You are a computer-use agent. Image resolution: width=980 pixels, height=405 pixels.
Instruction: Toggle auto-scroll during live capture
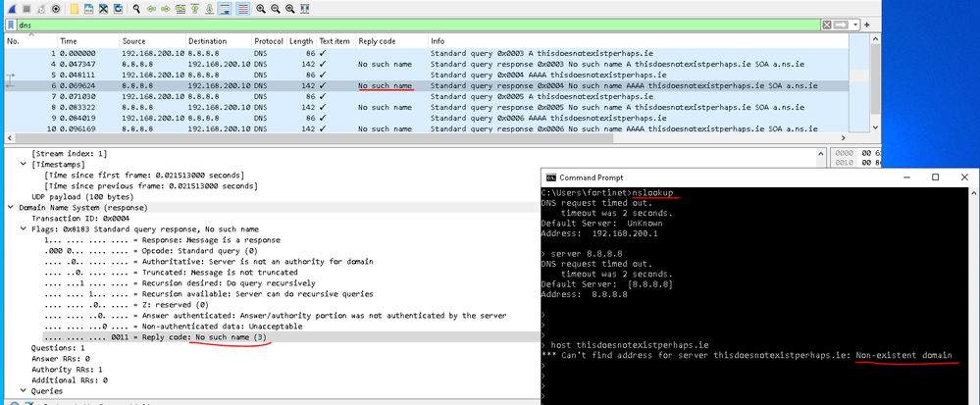point(225,9)
